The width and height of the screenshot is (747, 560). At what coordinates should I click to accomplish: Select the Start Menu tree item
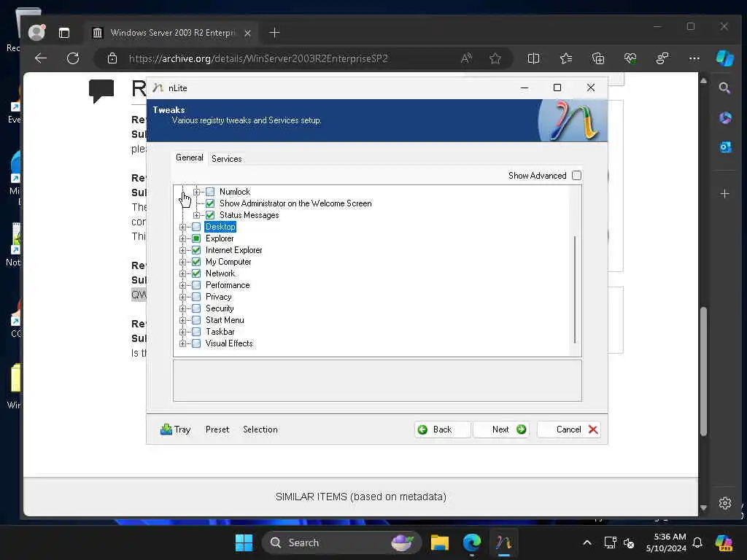point(225,320)
